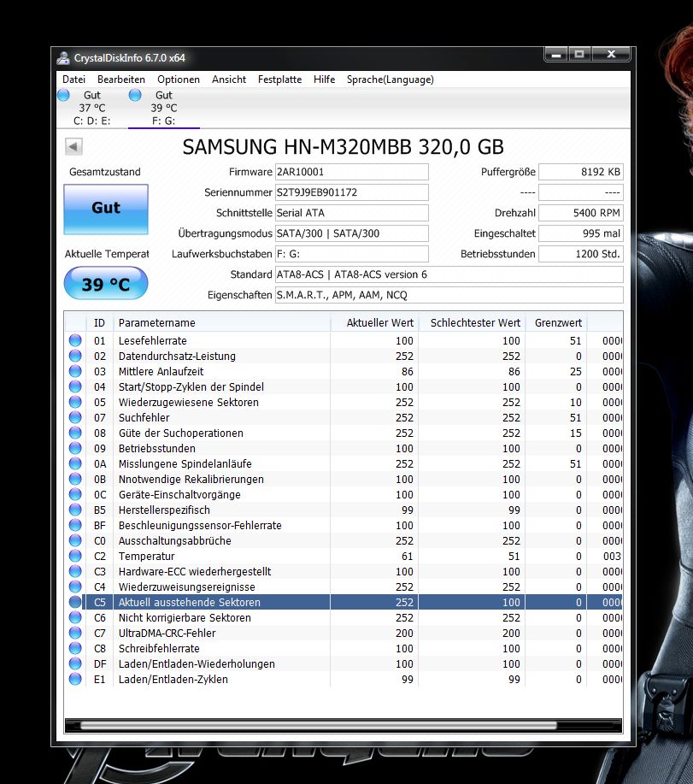Select the Beschleunigungssensor-Fehlerrate row text
The height and width of the screenshot is (784, 693).
click(x=200, y=526)
